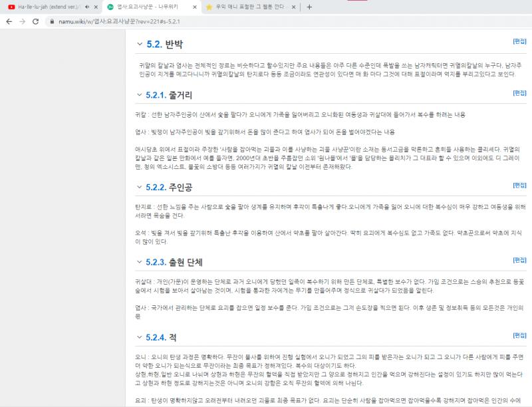Switch to the third tab with star icon
532x407 pixels.
pos(251,7)
